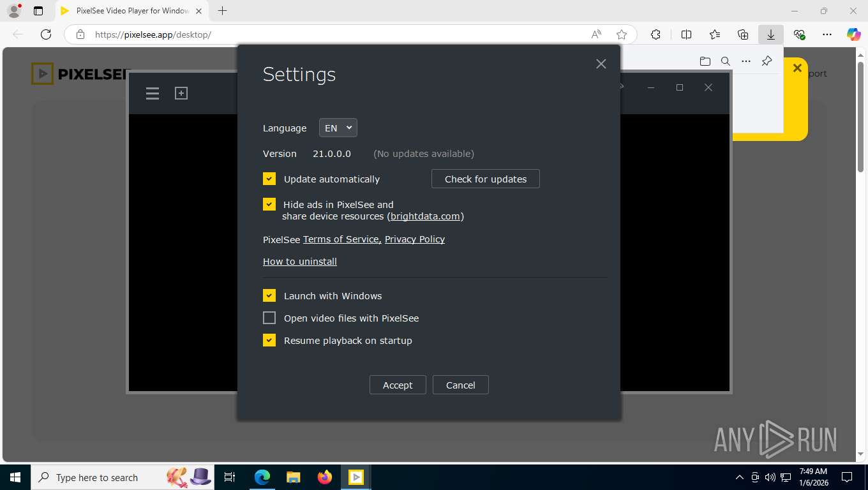
Task: Close the PixelSee browser tab
Action: tap(198, 11)
